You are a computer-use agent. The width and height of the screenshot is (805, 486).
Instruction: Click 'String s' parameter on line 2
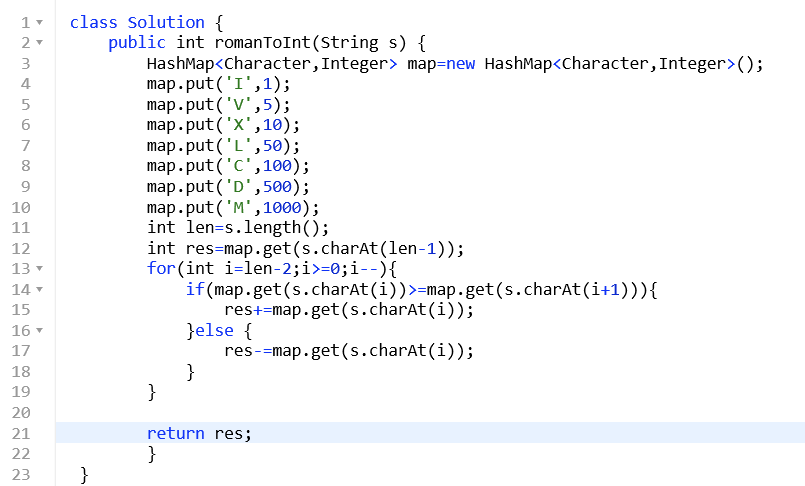(359, 43)
